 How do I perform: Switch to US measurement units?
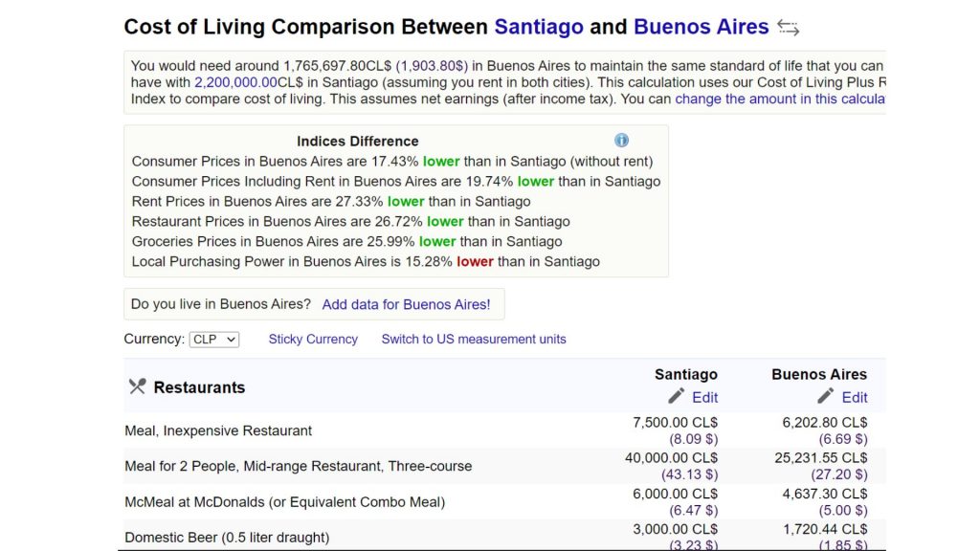click(x=474, y=339)
